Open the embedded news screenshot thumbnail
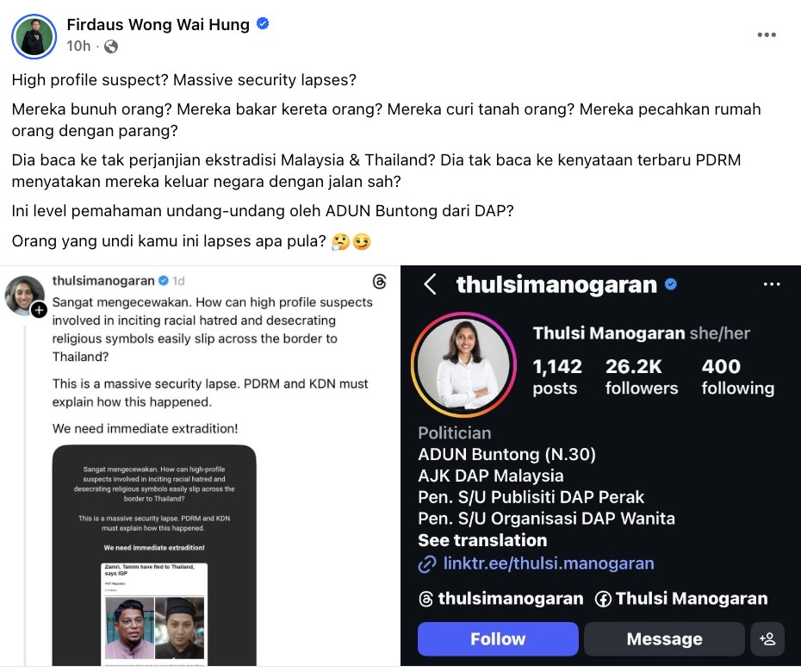This screenshot has height=672, width=801. tap(154, 556)
